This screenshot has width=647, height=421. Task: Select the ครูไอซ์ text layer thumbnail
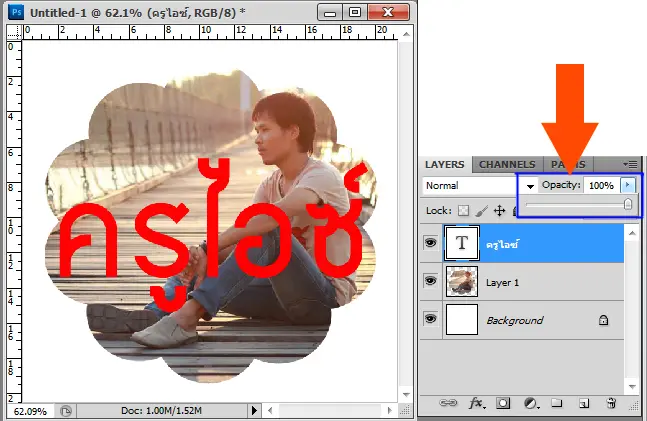(x=462, y=243)
